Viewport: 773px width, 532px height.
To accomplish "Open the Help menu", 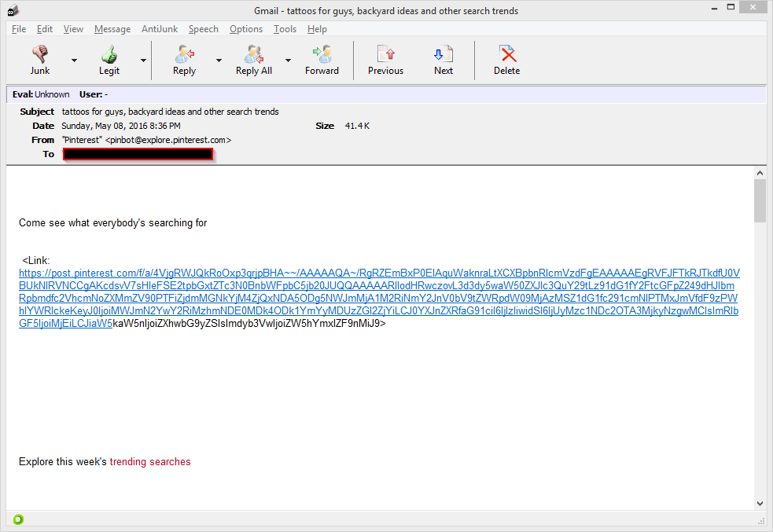I will pos(317,29).
